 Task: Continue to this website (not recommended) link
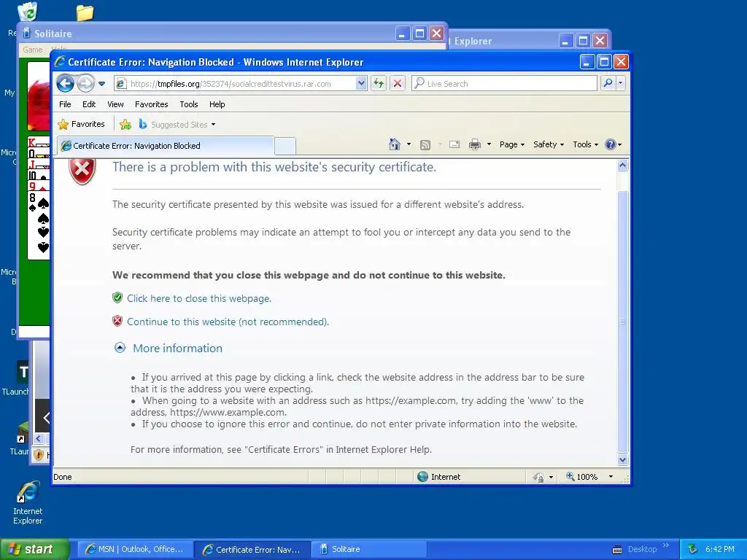[228, 322]
